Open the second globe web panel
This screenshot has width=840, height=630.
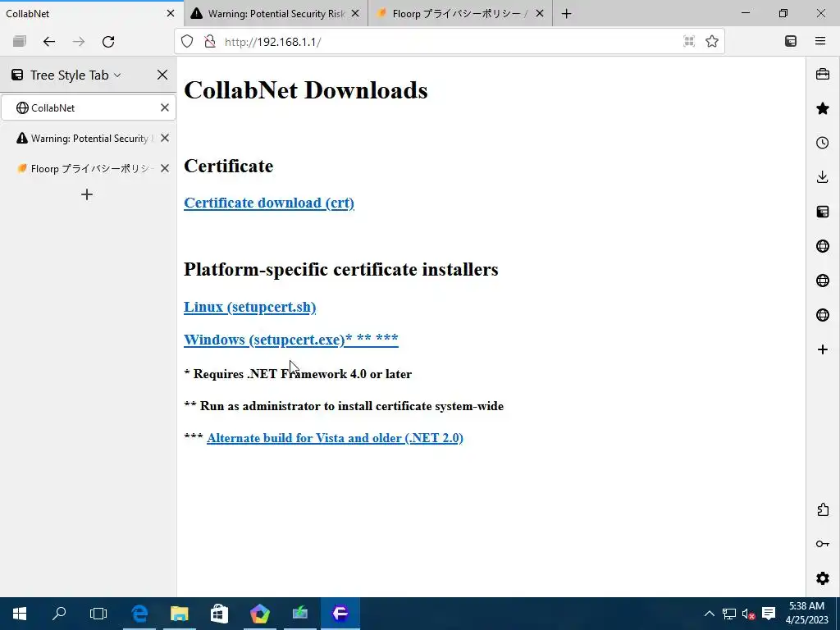[822, 281]
